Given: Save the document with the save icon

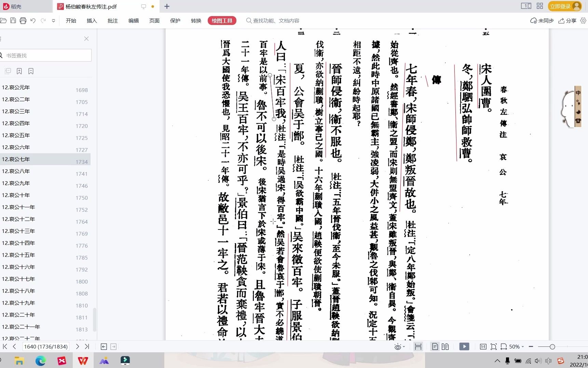Looking at the screenshot, I should [x=13, y=21].
